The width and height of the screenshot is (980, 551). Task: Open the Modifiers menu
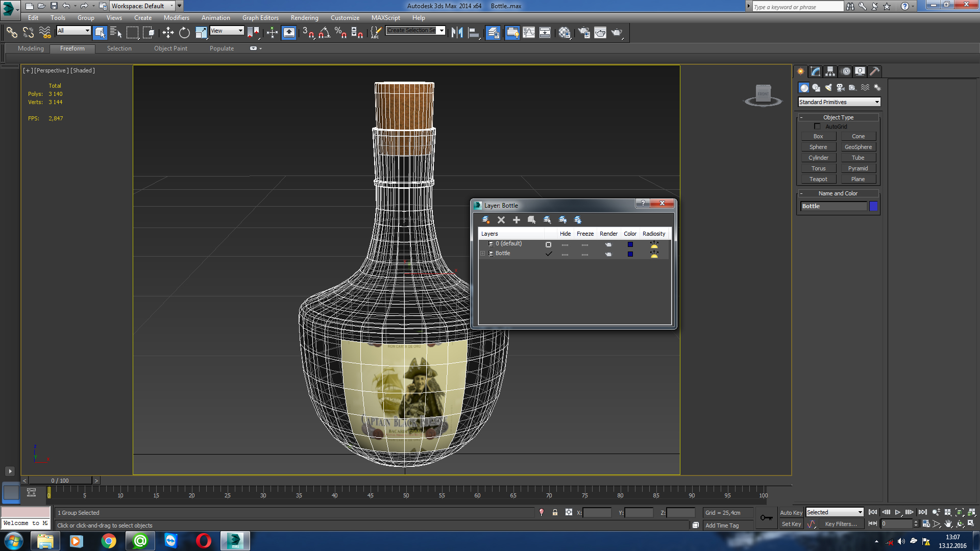(177, 18)
